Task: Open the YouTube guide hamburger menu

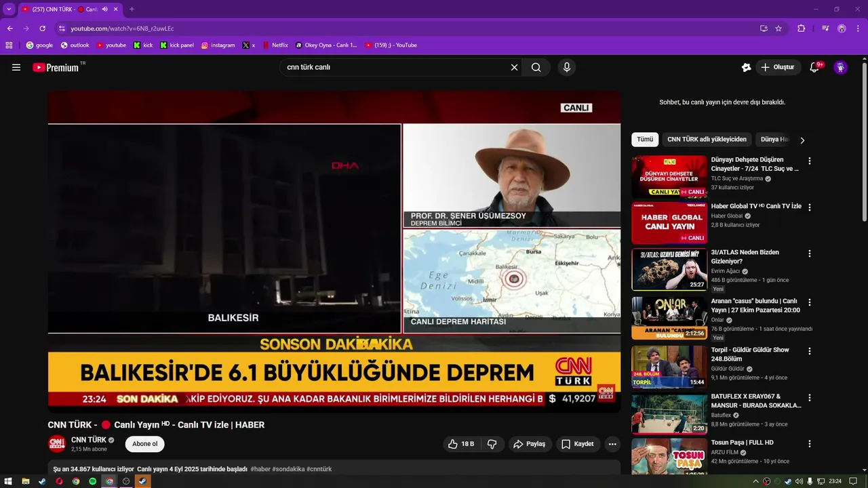Action: (16, 67)
